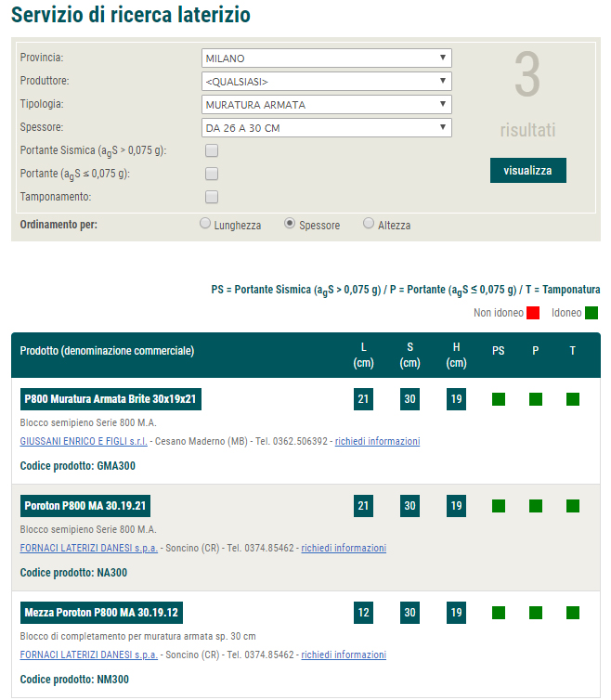611x700 pixels.
Task: Click the visualizza button
Action: click(528, 170)
